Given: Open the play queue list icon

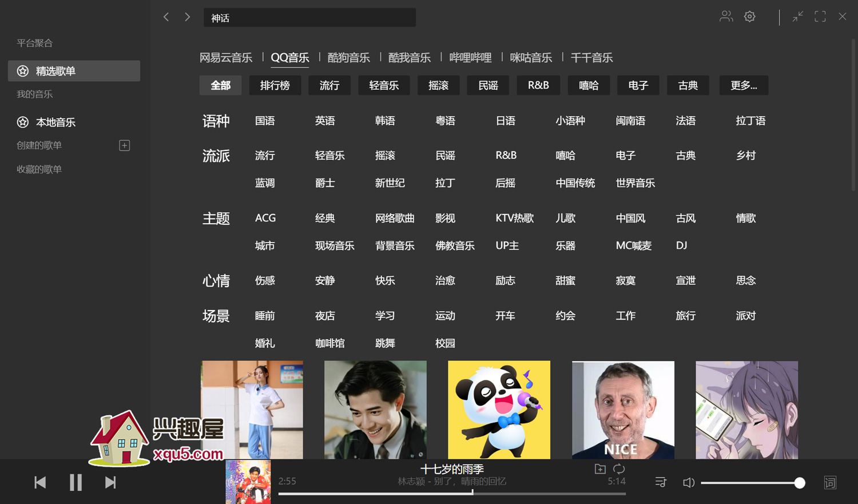Looking at the screenshot, I should click(x=661, y=482).
